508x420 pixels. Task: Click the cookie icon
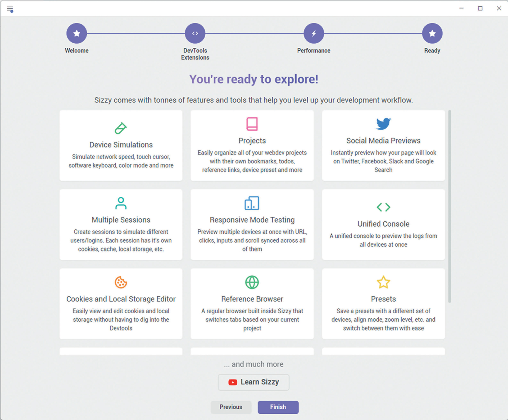click(121, 282)
